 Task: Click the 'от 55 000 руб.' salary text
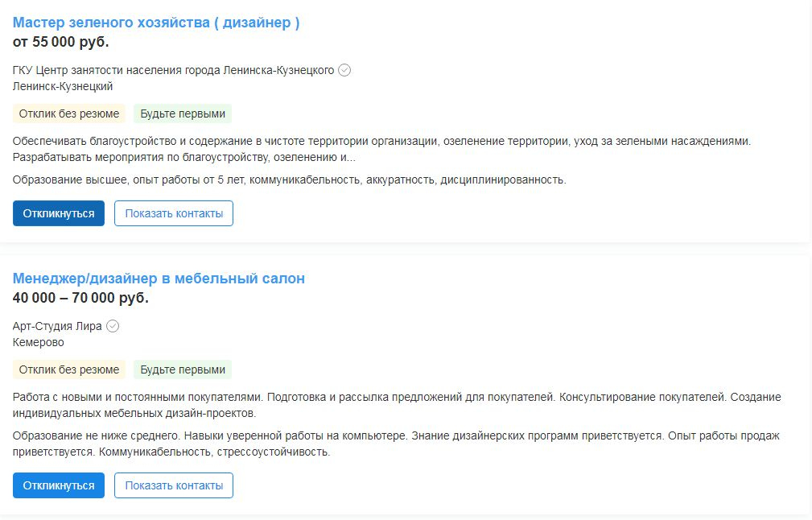click(60, 42)
